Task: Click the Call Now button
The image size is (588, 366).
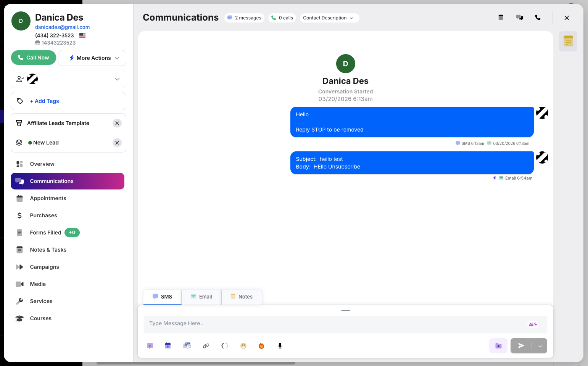Action: tap(34, 58)
